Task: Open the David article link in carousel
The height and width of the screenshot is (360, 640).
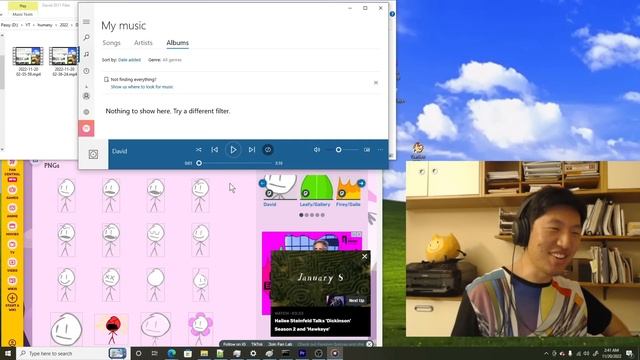Action: [270, 204]
